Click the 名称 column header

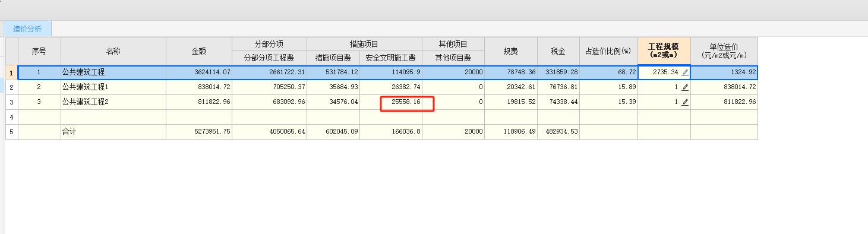tap(113, 51)
